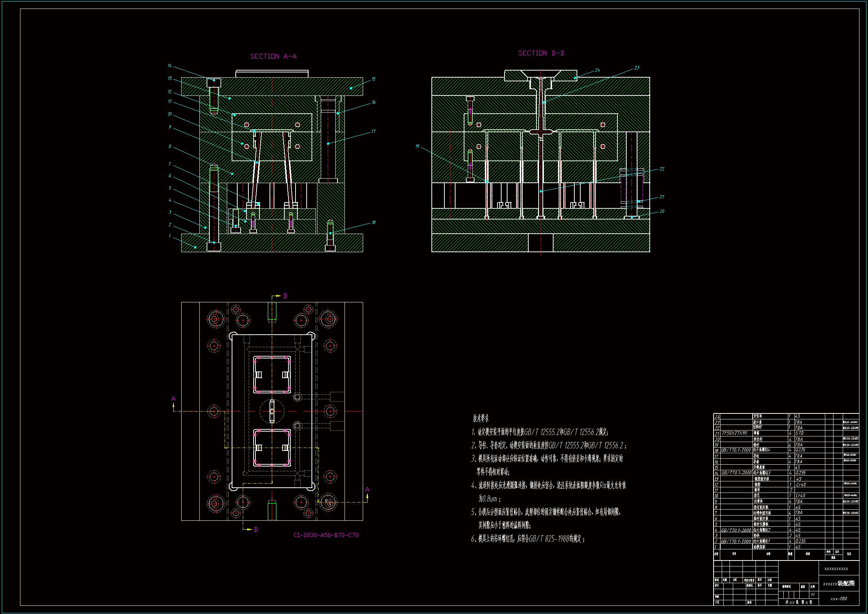
Task: Click the SECTION A-A title text
Action: pyautogui.click(x=273, y=56)
